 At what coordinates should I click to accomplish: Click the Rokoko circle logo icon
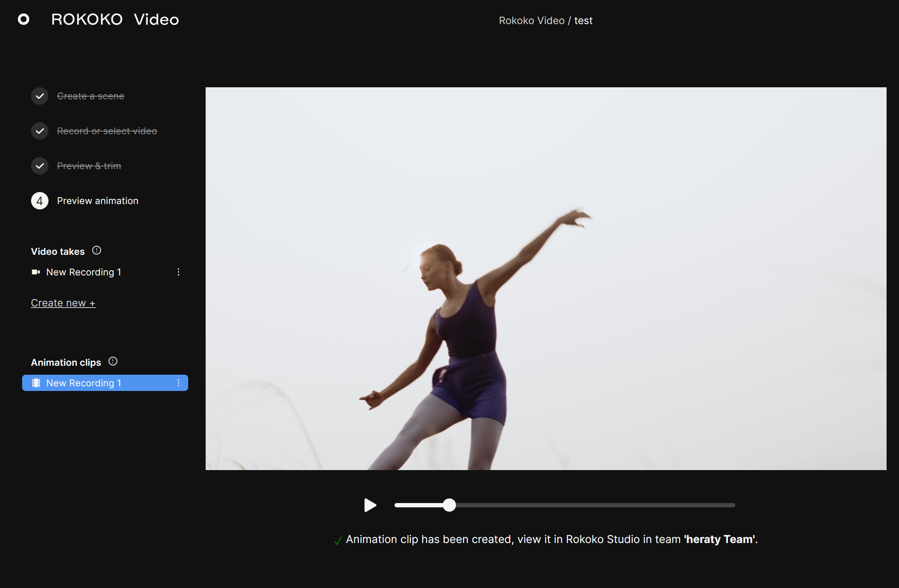(x=24, y=19)
